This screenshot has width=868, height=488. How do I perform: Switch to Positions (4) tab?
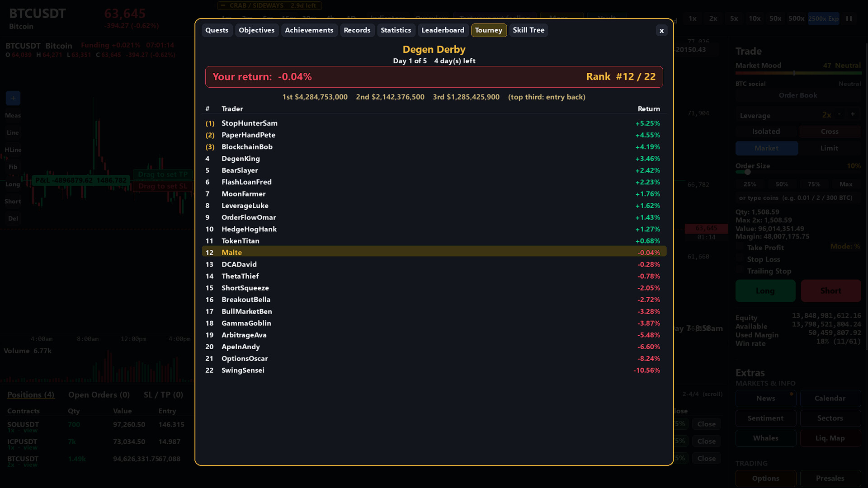(31, 395)
